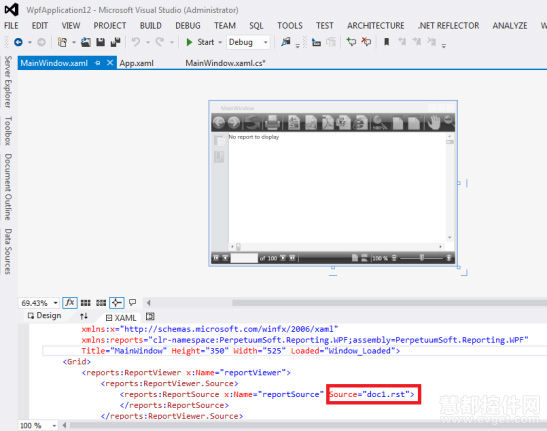Close the MainWindow.xaml tab
The width and height of the screenshot is (547, 431).
(x=110, y=63)
